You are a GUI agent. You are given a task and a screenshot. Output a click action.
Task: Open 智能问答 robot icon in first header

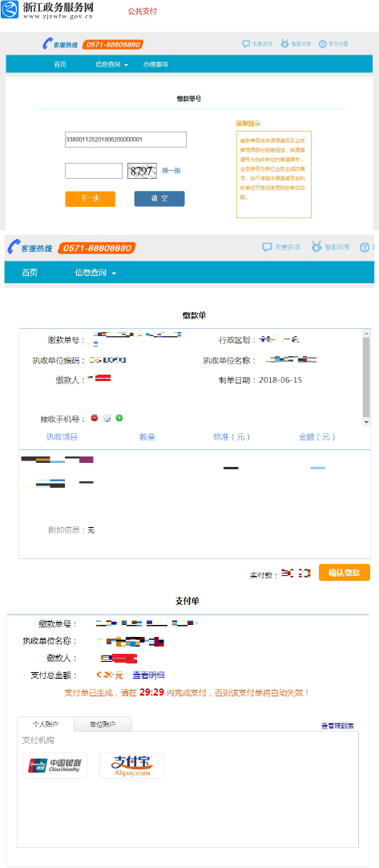[x=284, y=43]
